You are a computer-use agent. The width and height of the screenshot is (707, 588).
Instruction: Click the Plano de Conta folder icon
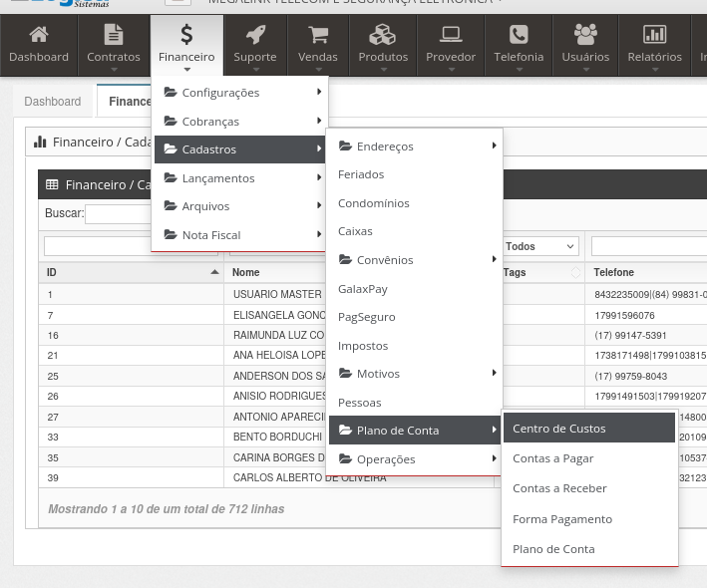345,430
